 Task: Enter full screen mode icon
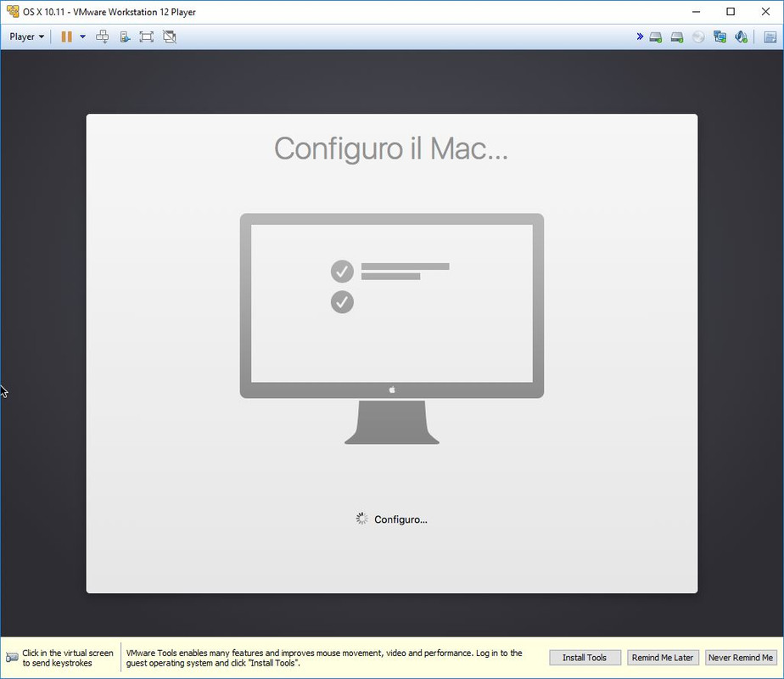tap(147, 36)
